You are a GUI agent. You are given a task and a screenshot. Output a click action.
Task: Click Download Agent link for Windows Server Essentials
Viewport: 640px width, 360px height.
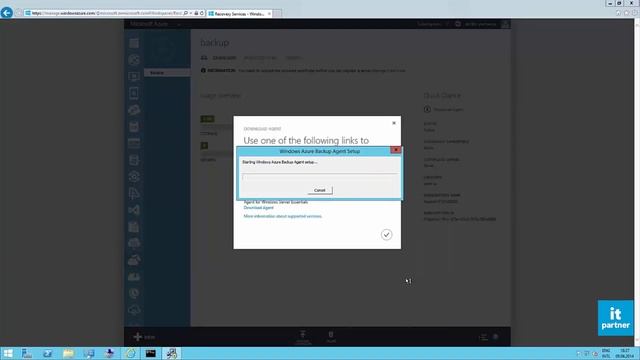tap(258, 208)
